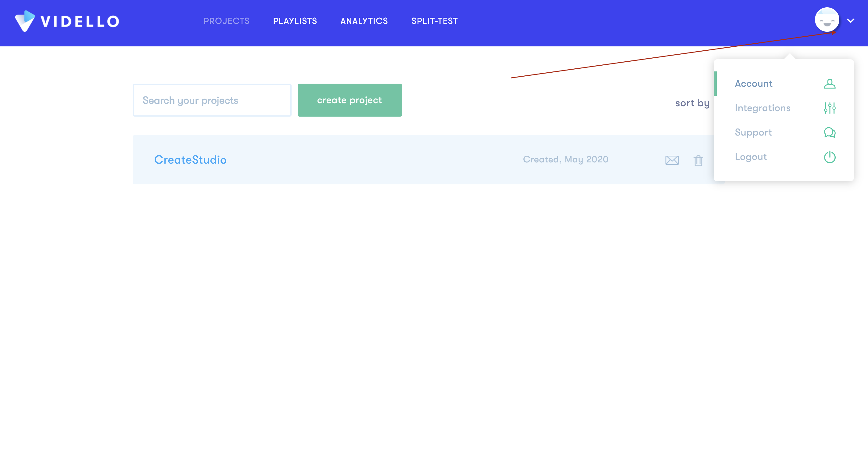Image resolution: width=868 pixels, height=453 pixels.
Task: Focus the Search your projects field
Action: pyautogui.click(x=212, y=100)
